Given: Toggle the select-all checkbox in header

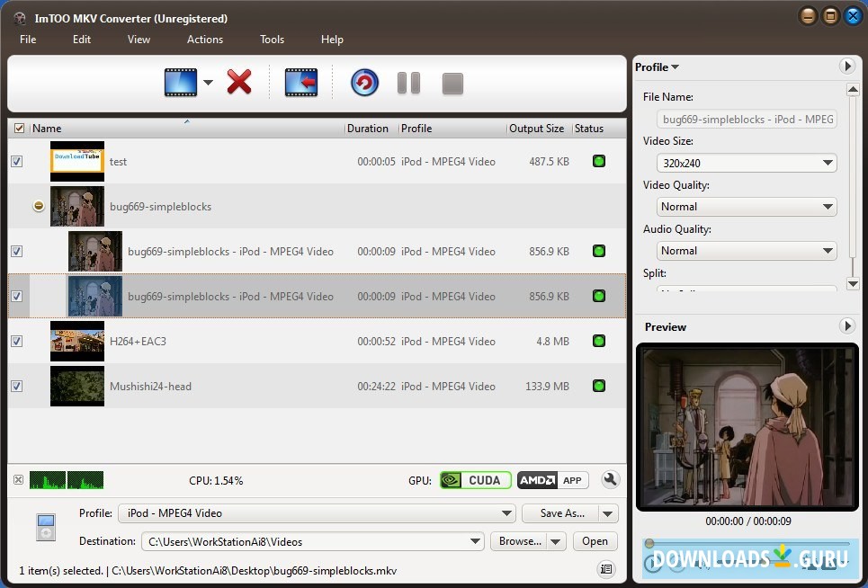Looking at the screenshot, I should tap(20, 129).
